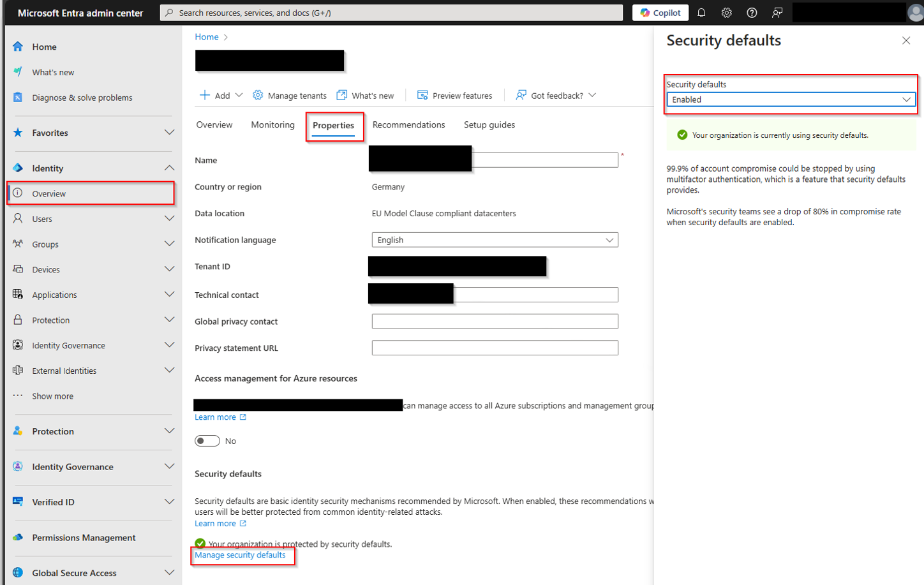This screenshot has height=585, width=924.
Task: Expand the Users chevron
Action: [169, 219]
